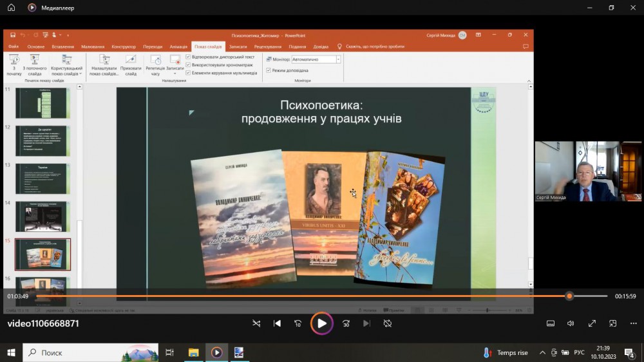Click the Media Player taskbar icon
Screen dimensions: 644x362
pos(216,352)
